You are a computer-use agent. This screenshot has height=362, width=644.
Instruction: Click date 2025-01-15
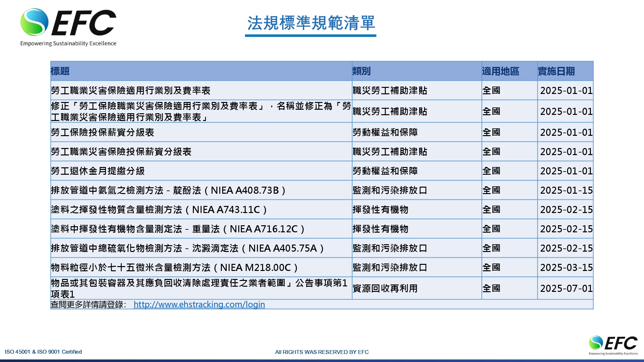coord(566,190)
